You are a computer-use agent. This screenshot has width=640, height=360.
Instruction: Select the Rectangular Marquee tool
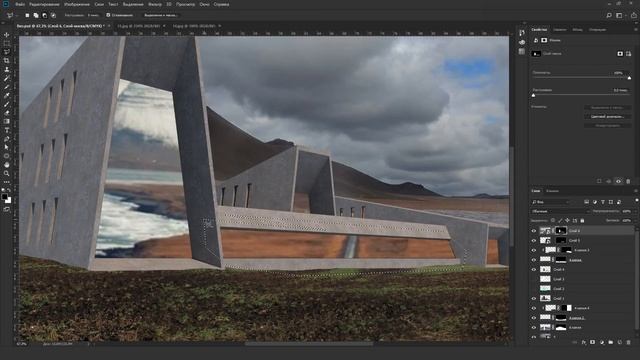(x=7, y=43)
